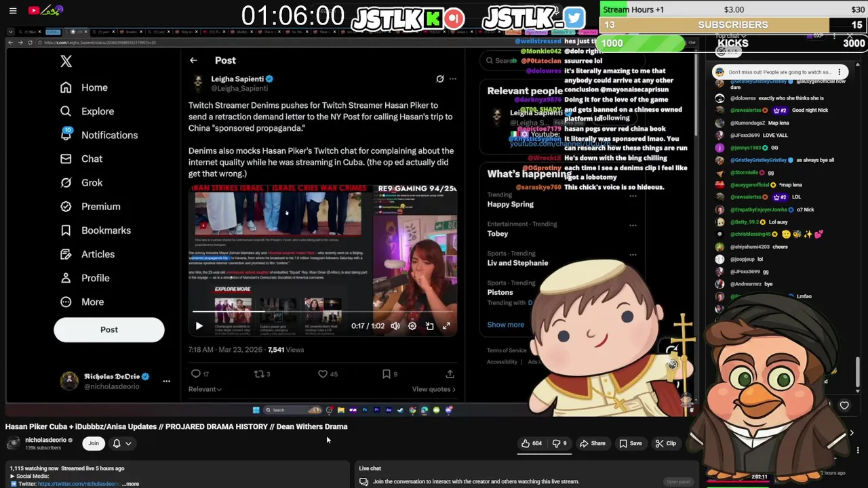Open the three-dot menu on Leigha's post
This screenshot has width=868, height=488.
point(453,79)
